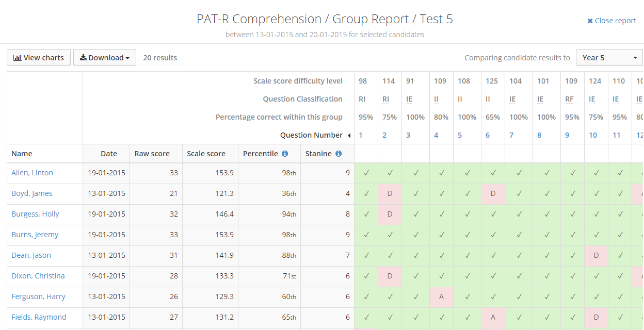Click Fields, Raymond's D answer on question 10
The image size is (644, 330).
click(x=597, y=318)
